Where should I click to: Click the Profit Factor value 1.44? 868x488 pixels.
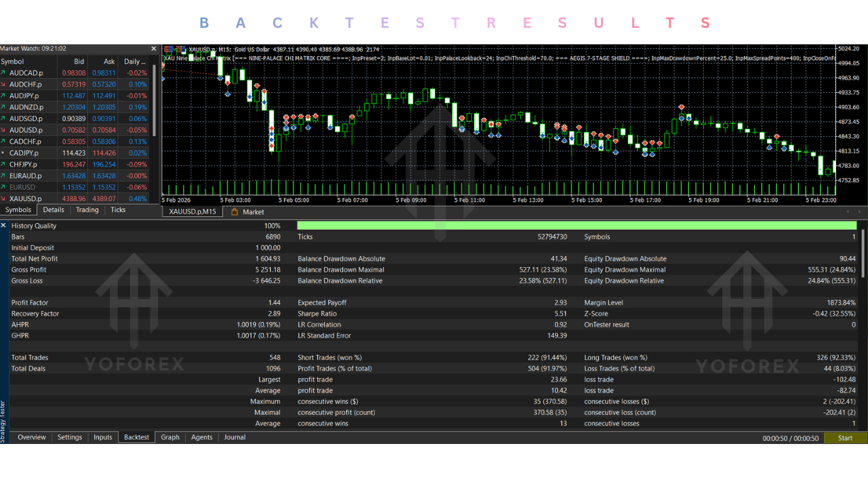click(274, 303)
